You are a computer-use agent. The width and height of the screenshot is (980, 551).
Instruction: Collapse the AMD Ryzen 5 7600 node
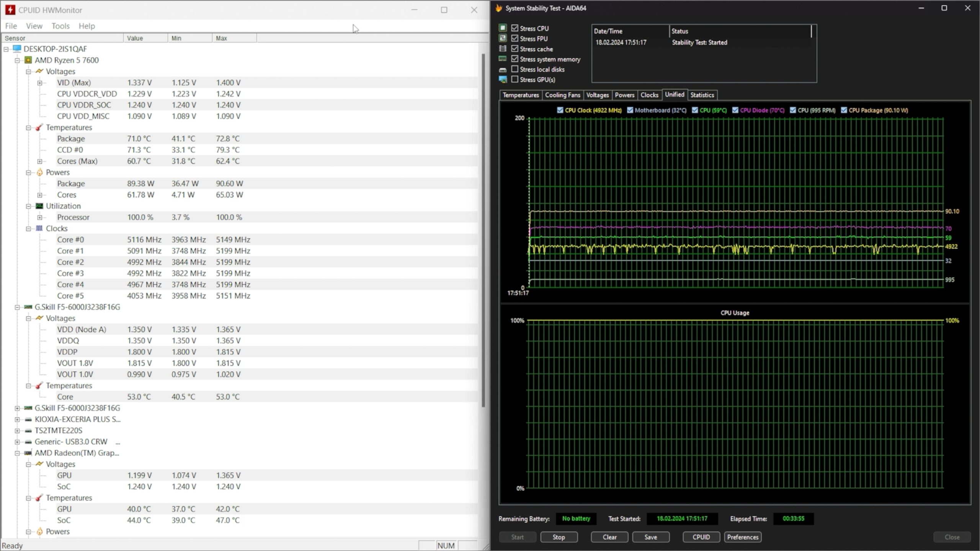[x=17, y=60]
